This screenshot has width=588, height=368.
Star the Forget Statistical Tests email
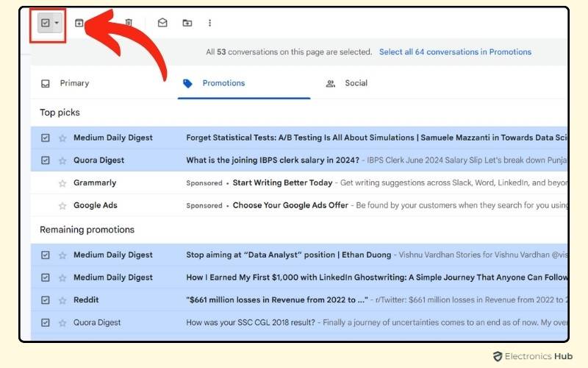(62, 138)
